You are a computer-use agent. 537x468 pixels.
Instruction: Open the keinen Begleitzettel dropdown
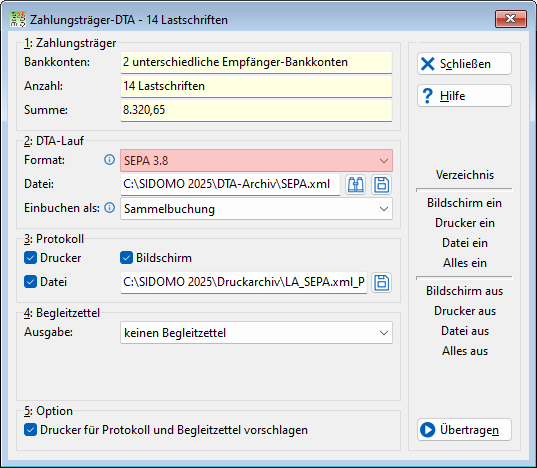click(256, 333)
